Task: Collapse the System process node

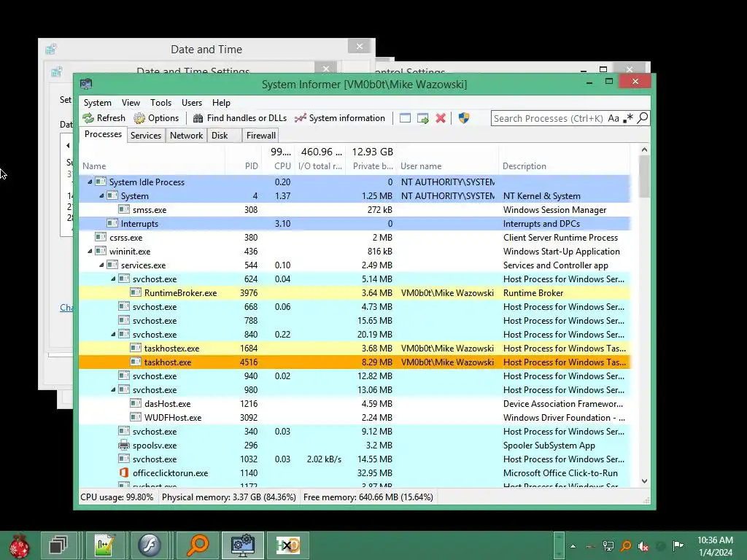Action: (101, 195)
